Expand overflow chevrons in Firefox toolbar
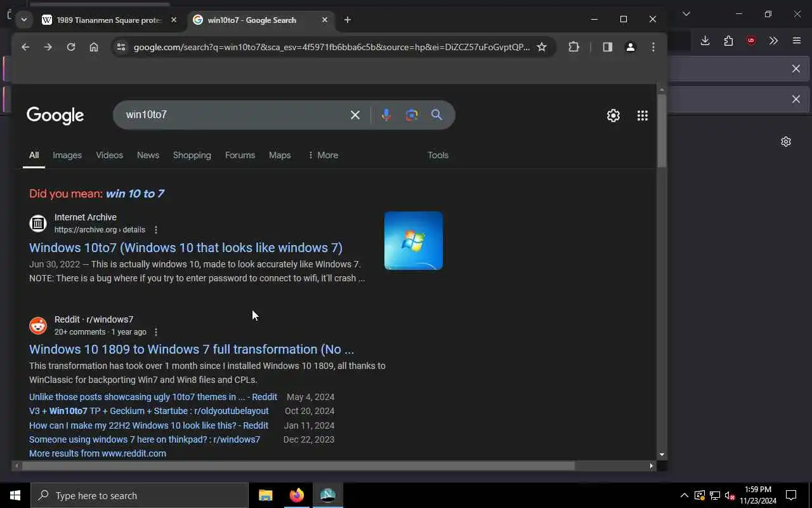The width and height of the screenshot is (812, 508). tap(773, 41)
